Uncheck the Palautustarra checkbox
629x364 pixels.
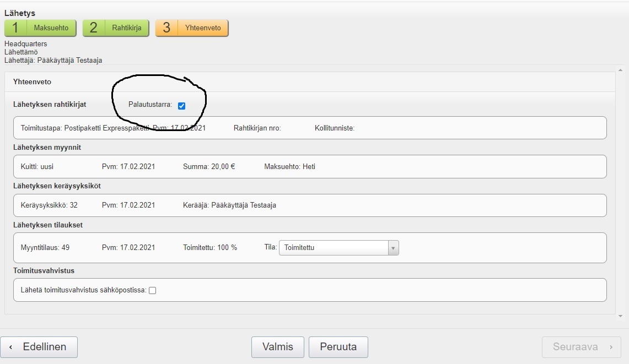coord(181,106)
